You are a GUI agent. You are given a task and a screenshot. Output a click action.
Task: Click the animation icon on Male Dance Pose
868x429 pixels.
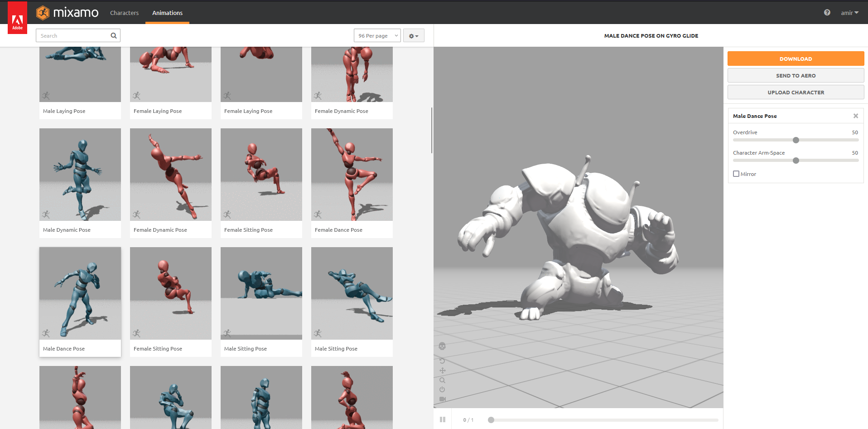[x=46, y=333]
